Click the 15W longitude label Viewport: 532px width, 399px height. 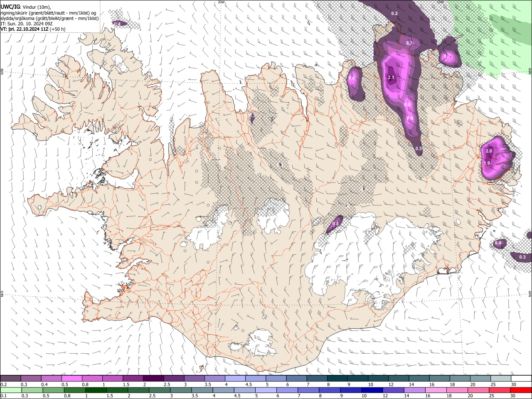click(440, 2)
